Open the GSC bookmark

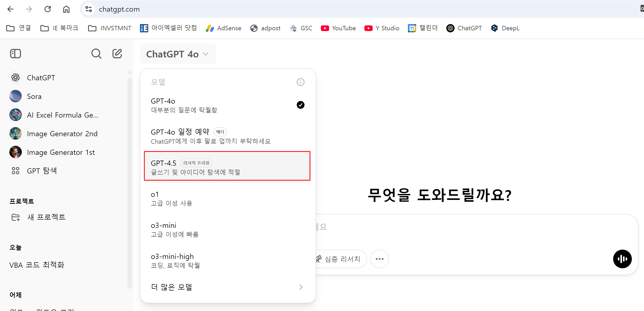coord(301,28)
